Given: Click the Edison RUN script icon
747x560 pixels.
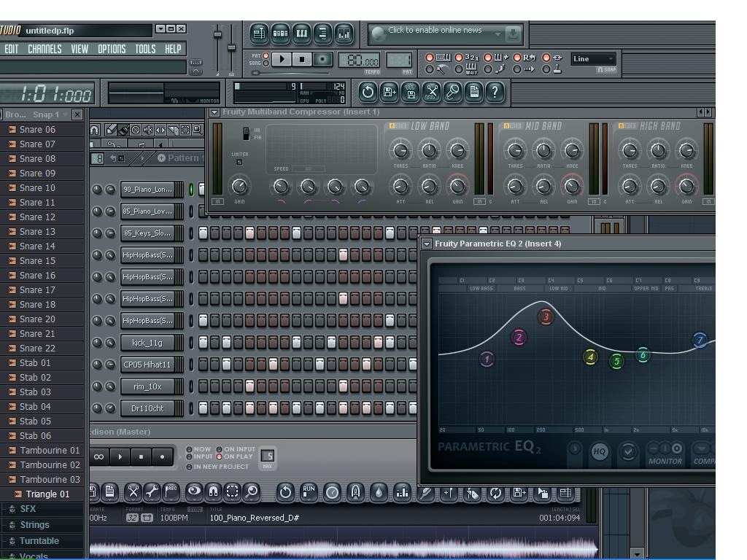Looking at the screenshot, I should tap(309, 492).
